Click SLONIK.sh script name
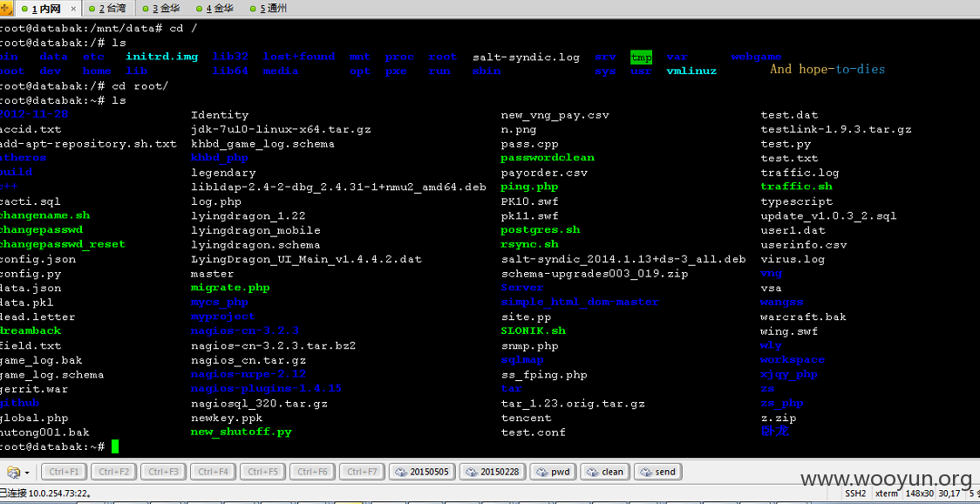The height and width of the screenshot is (504, 980). pos(533,330)
